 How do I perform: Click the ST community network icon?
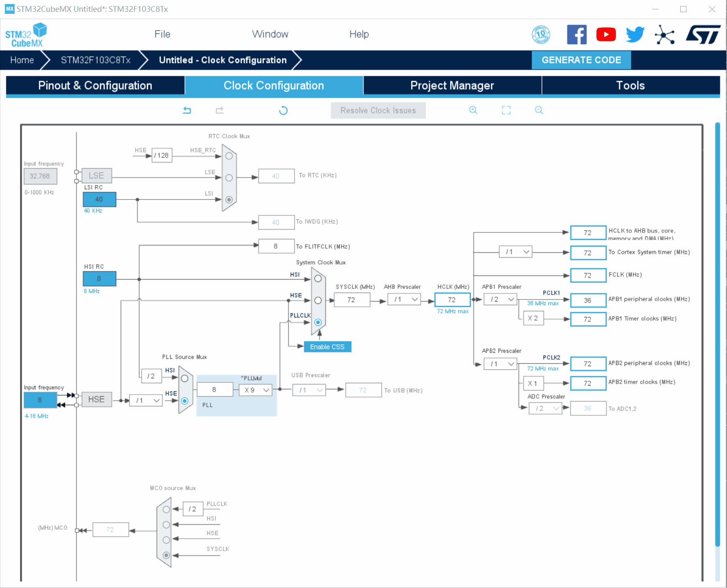click(x=664, y=35)
